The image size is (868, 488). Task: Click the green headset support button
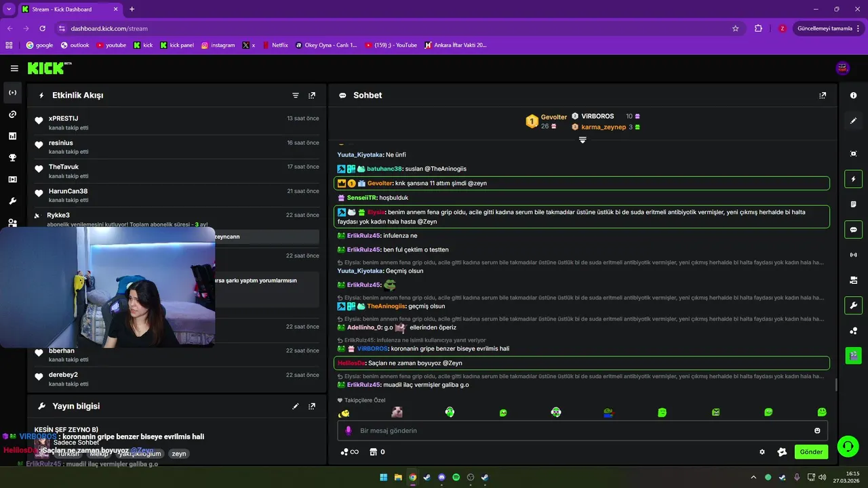848,446
